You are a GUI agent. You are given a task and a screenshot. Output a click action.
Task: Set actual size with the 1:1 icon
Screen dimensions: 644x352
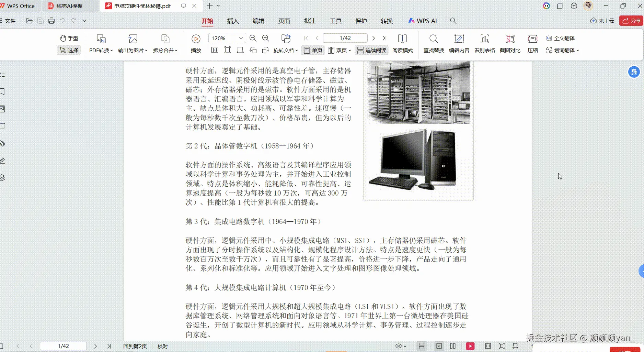click(215, 50)
